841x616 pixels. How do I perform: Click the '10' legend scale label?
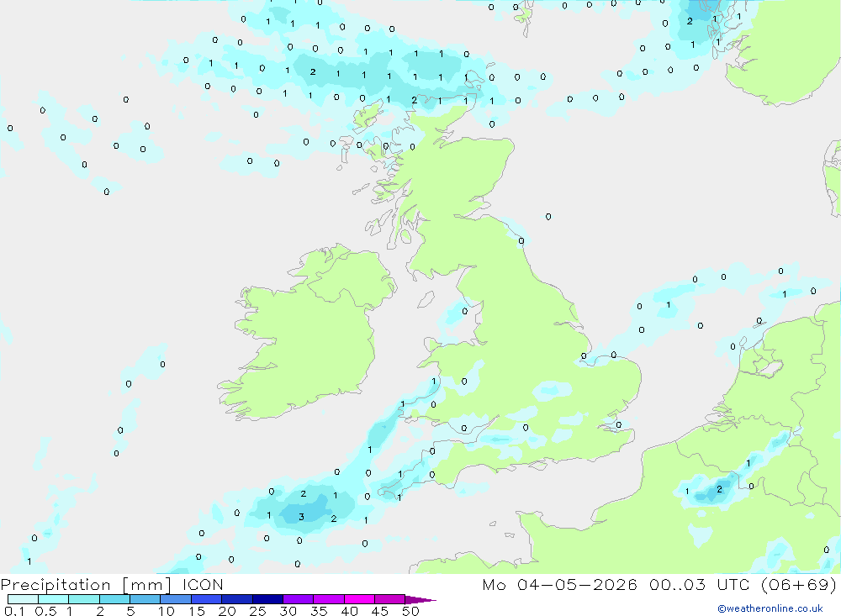tap(166, 611)
